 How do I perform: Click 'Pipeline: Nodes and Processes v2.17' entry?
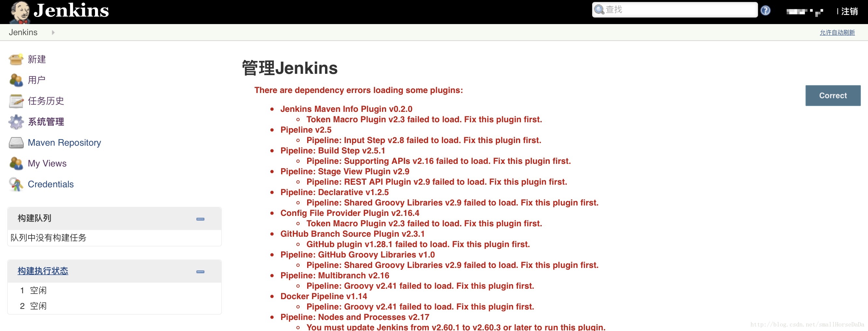click(355, 317)
